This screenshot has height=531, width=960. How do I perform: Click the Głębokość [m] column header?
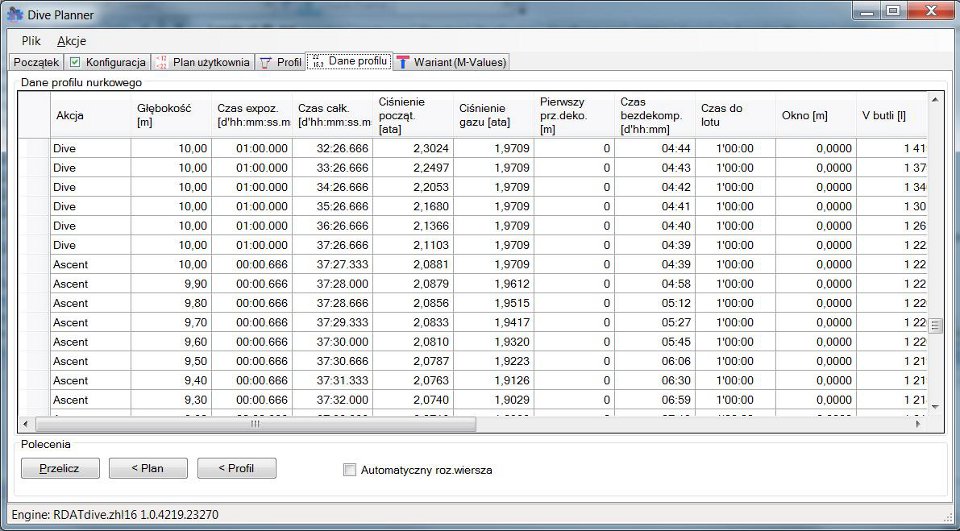[x=170, y=115]
